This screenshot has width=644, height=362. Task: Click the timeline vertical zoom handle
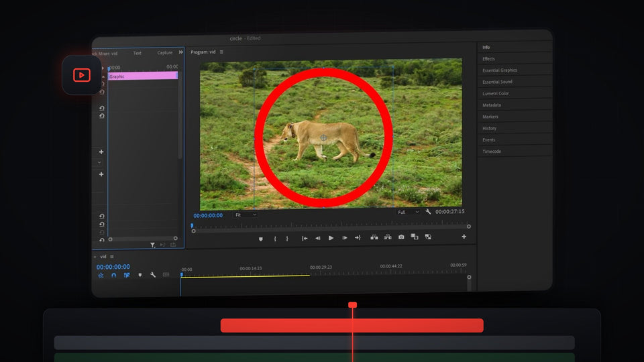(469, 277)
